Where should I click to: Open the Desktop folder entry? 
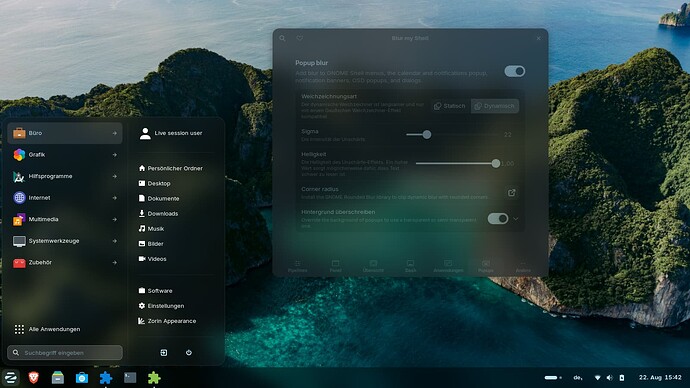click(154, 183)
